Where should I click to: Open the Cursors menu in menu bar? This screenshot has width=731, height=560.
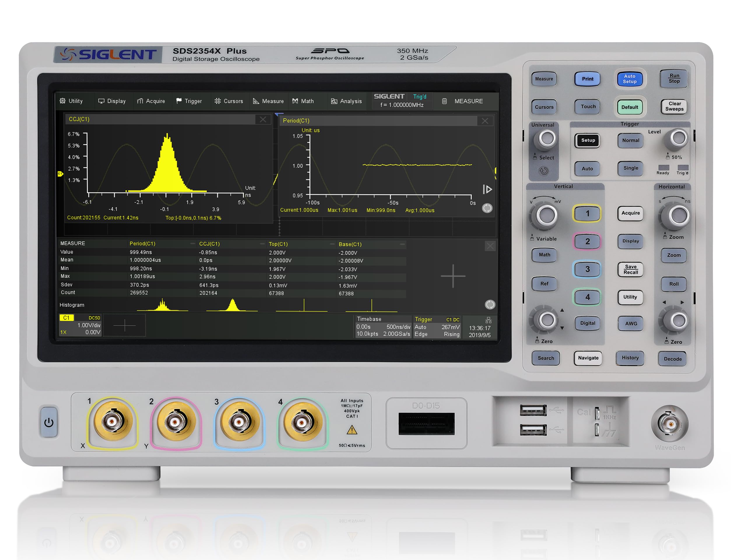pyautogui.click(x=229, y=101)
